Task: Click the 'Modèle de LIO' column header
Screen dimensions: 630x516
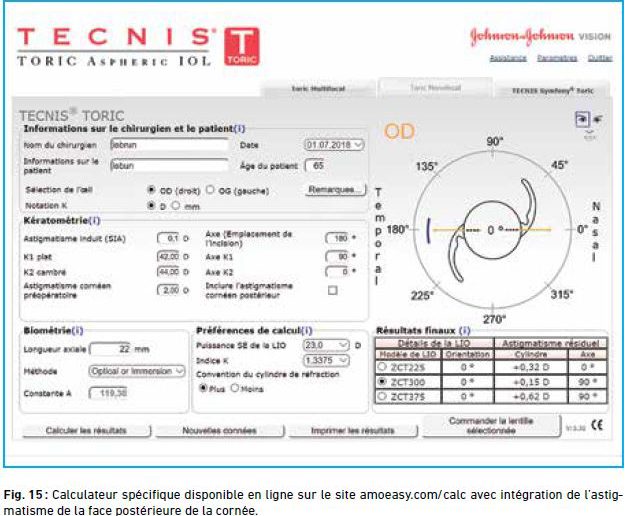Action: click(x=408, y=354)
